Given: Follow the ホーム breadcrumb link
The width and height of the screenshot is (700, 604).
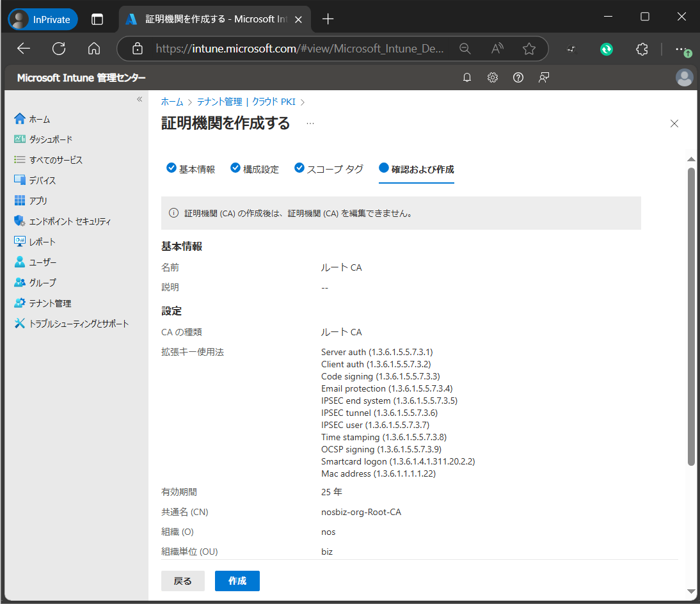Looking at the screenshot, I should click(x=171, y=102).
